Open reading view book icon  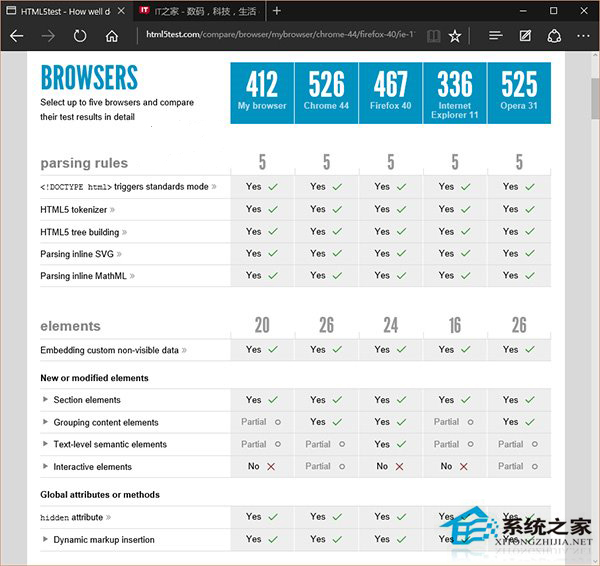pos(434,36)
